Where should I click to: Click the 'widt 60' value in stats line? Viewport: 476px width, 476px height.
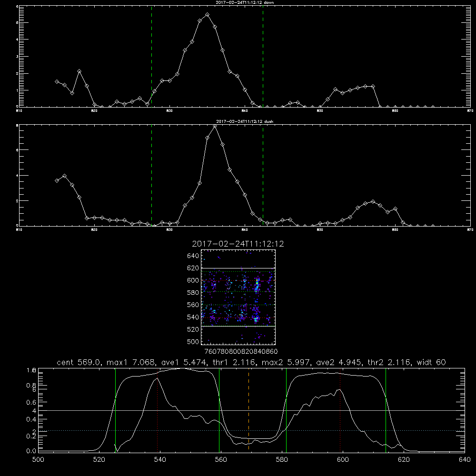[x=431, y=362]
